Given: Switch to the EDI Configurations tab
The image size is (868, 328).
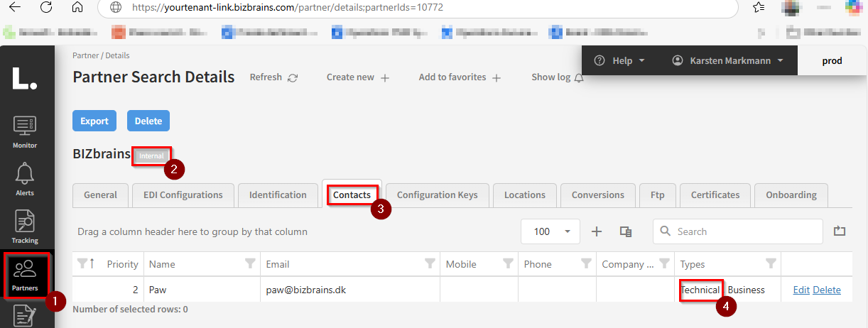Looking at the screenshot, I should tap(183, 195).
